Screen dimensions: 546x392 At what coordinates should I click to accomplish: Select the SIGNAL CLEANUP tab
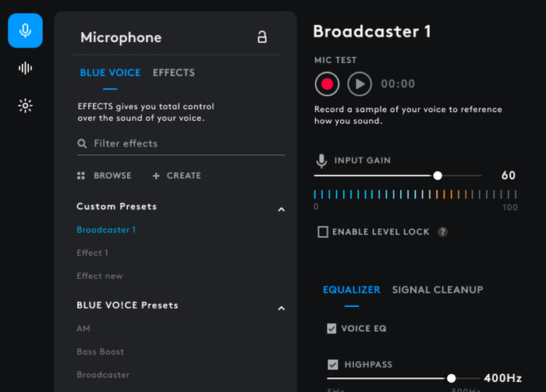pyautogui.click(x=438, y=290)
